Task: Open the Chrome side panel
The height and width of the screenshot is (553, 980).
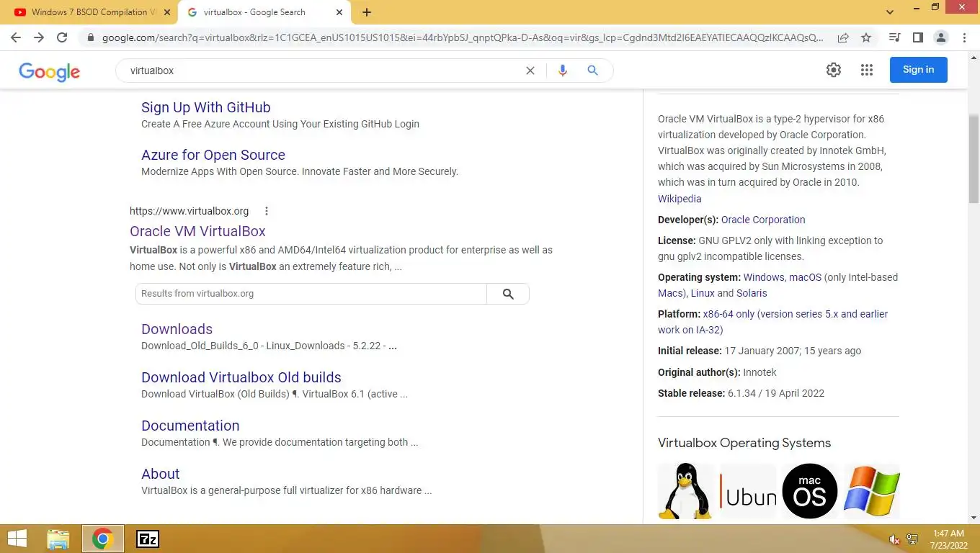Action: click(x=917, y=37)
